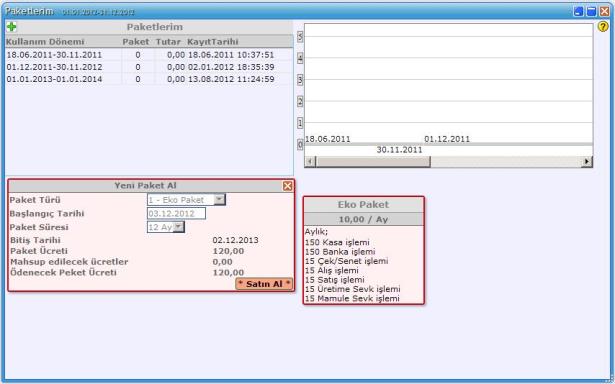Click the Eko Paket info header
This screenshot has height=384, width=615.
[x=364, y=205]
